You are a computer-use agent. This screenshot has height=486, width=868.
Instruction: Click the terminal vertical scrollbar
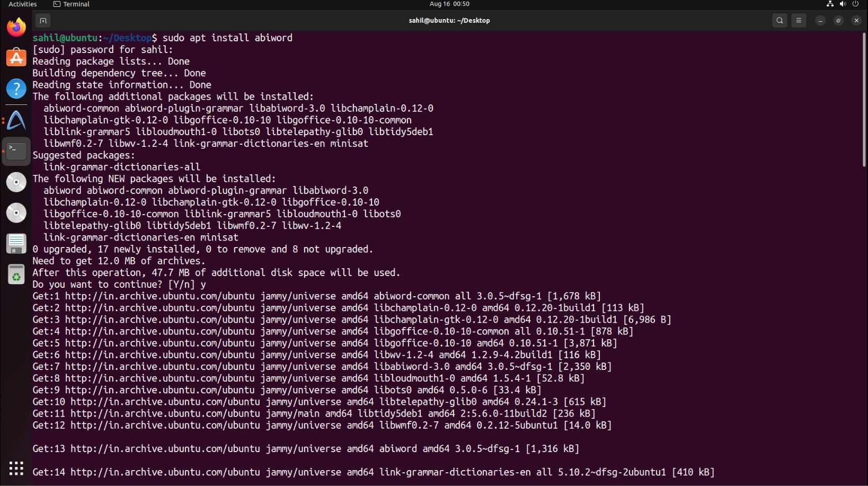[864, 101]
